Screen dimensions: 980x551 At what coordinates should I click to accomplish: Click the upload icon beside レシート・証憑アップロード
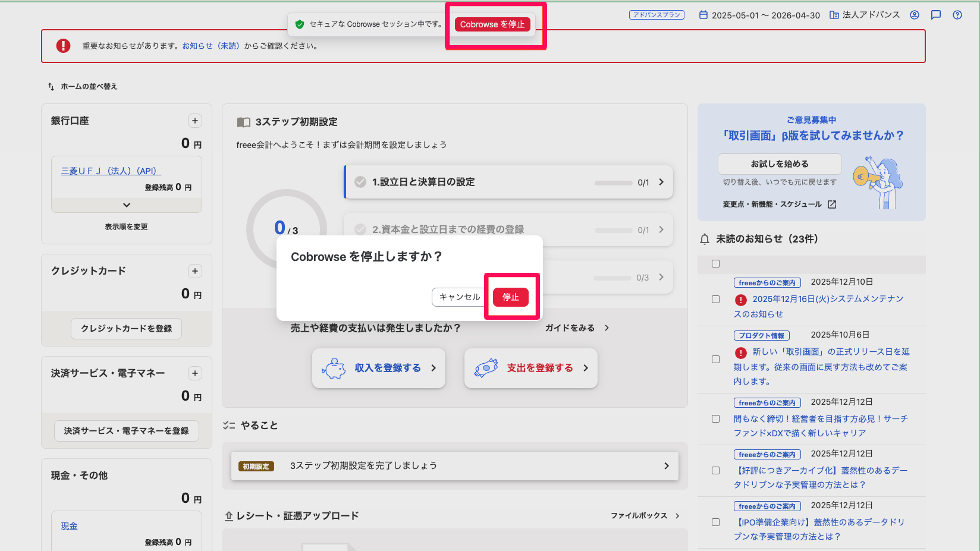coord(229,516)
